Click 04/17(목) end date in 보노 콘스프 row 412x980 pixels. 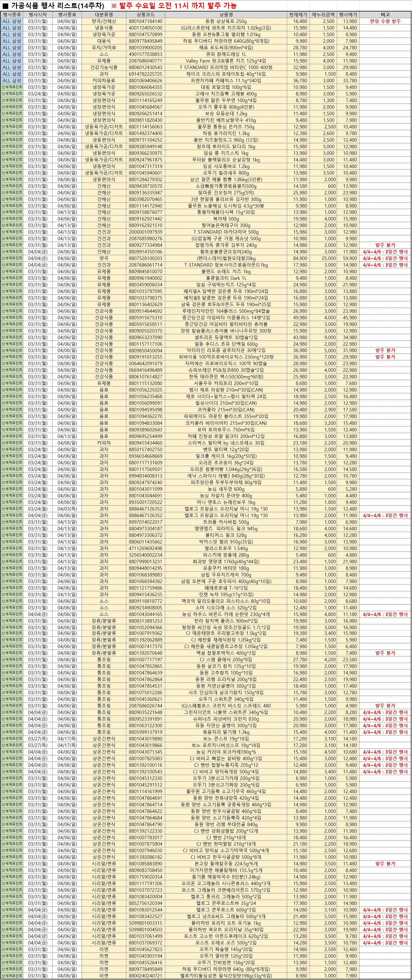(67, 738)
